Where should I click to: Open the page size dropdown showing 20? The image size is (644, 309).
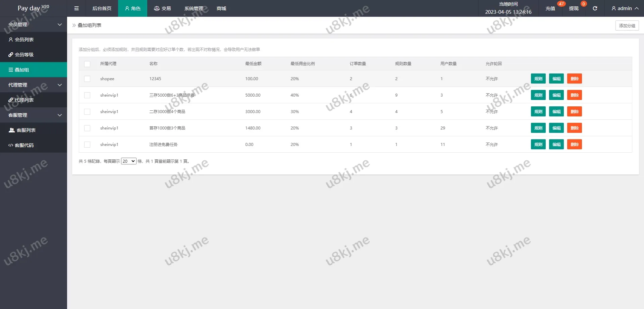pos(128,161)
